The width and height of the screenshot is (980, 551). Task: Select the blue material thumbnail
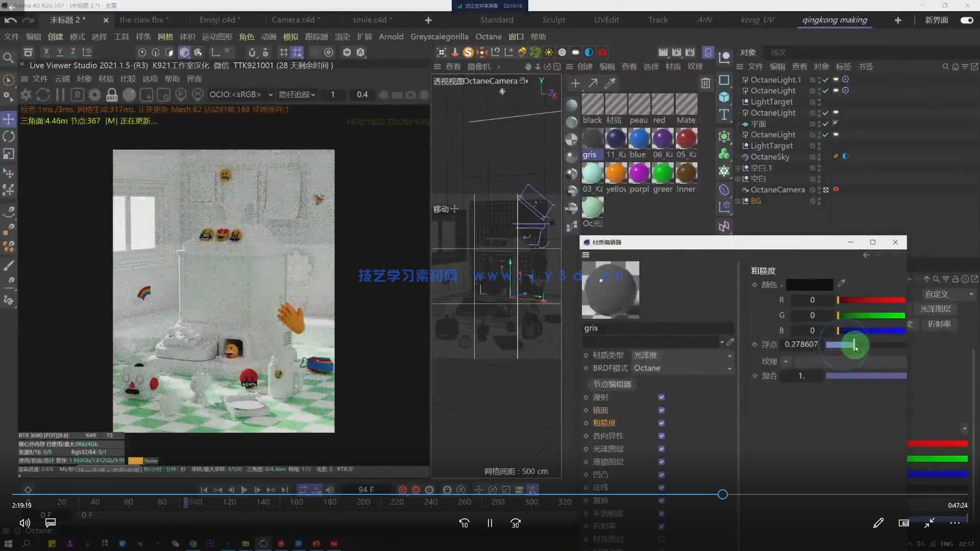click(x=639, y=139)
